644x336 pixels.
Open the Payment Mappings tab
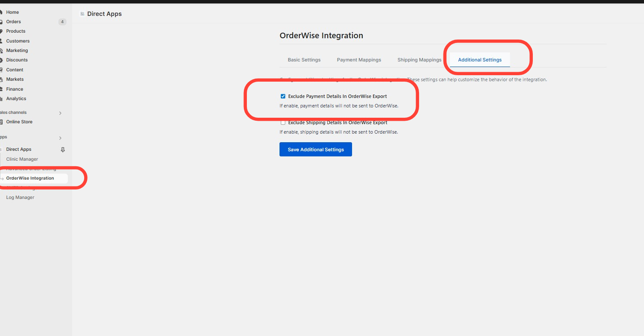pyautogui.click(x=359, y=60)
